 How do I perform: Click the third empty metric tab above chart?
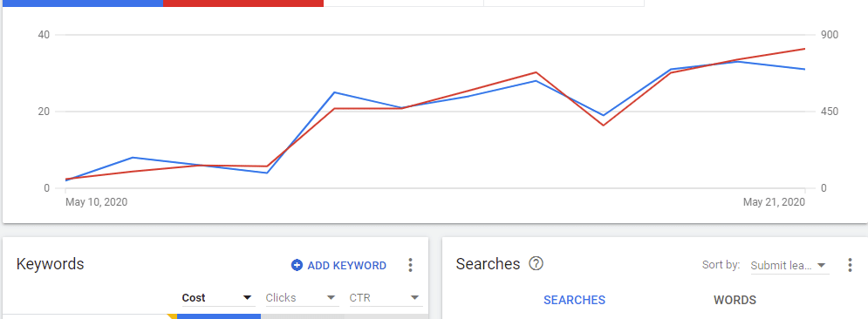(404, 3)
